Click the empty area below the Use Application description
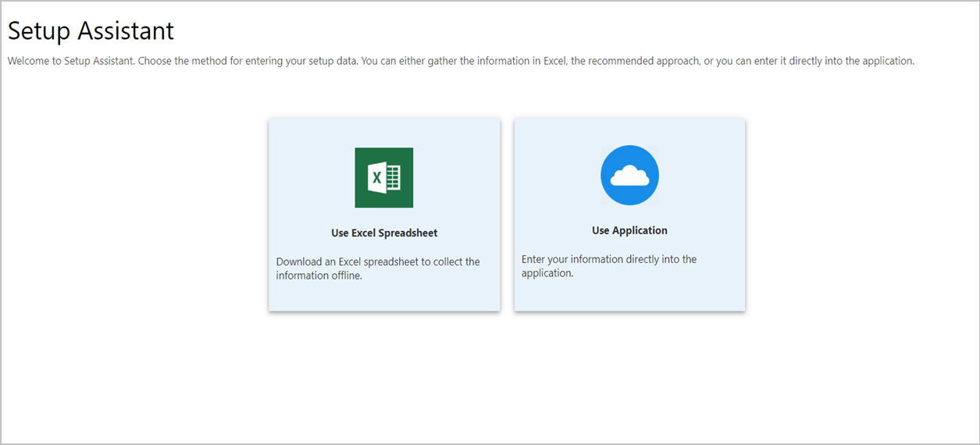The image size is (980, 445). [629, 295]
